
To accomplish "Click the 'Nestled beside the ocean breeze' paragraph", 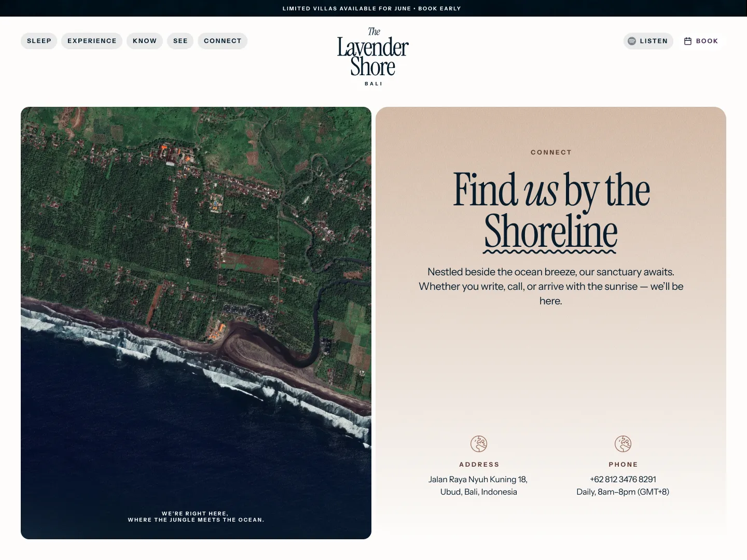I will [x=551, y=286].
